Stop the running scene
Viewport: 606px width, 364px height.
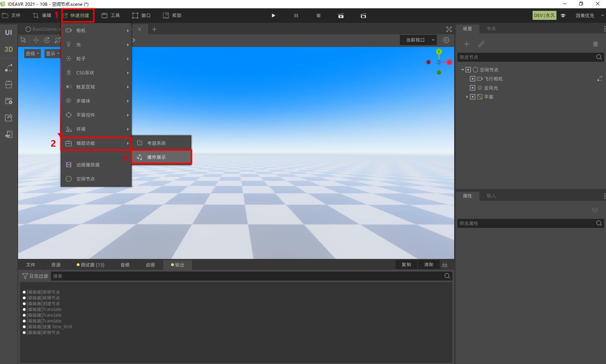point(319,16)
